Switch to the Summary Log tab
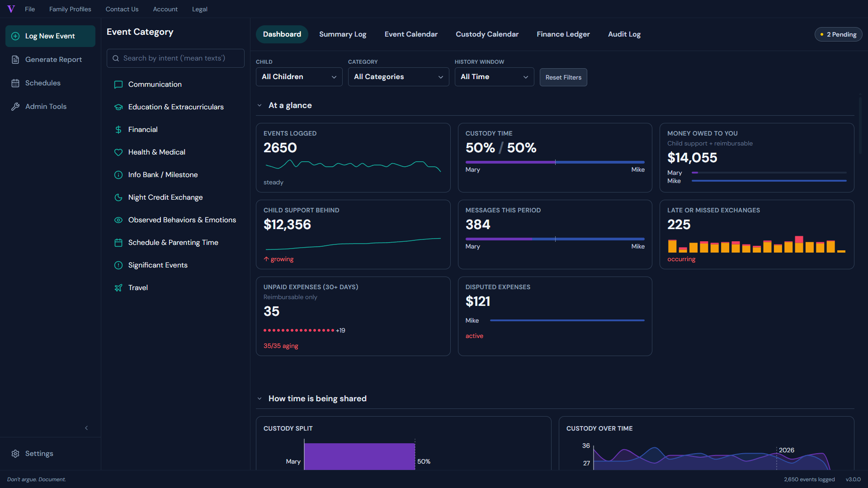Screen dimensions: 868x488 tap(343, 34)
